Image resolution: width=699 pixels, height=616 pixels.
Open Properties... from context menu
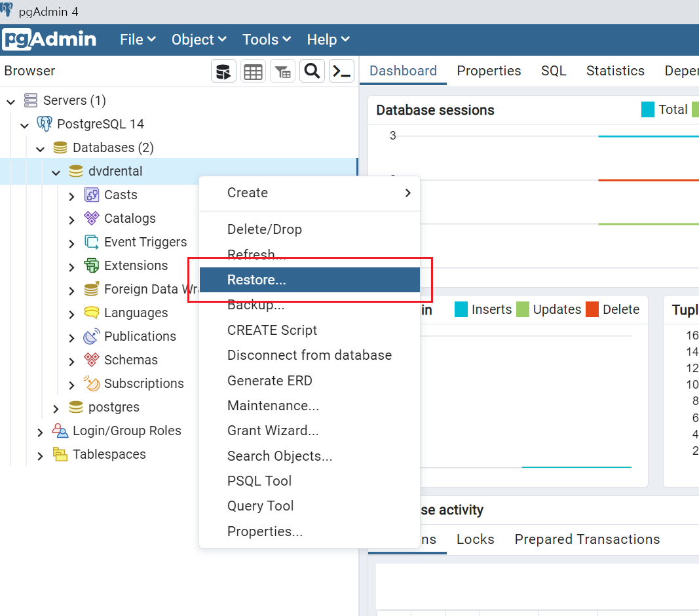tap(310, 531)
